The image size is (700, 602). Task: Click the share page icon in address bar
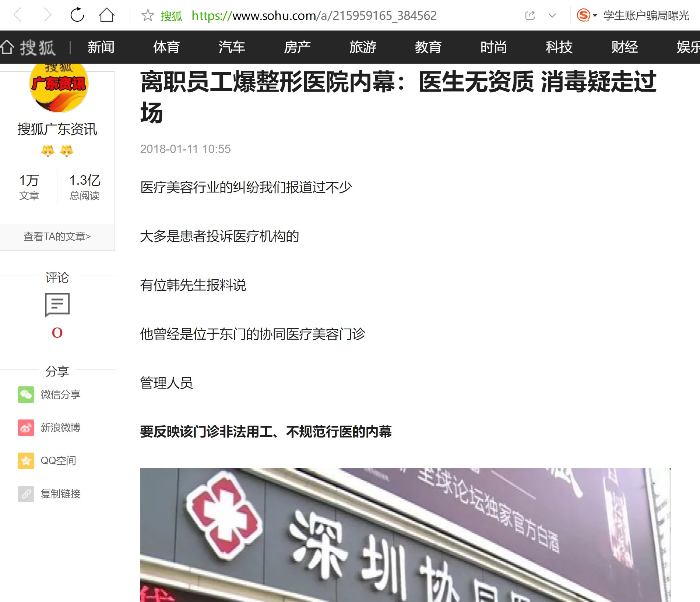pos(530,15)
